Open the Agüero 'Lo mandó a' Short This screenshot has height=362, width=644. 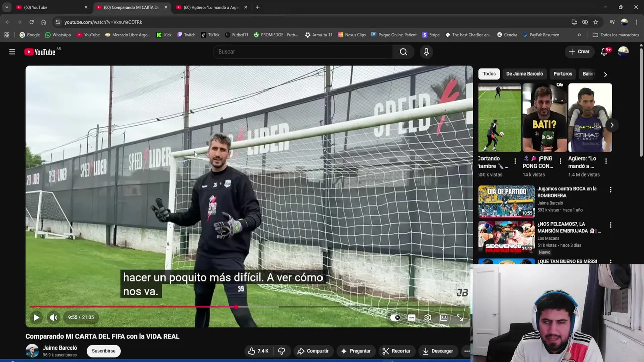coord(590,118)
